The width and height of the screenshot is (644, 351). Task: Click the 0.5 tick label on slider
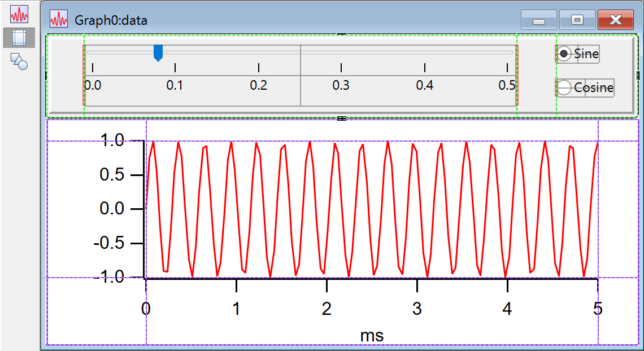pos(507,85)
